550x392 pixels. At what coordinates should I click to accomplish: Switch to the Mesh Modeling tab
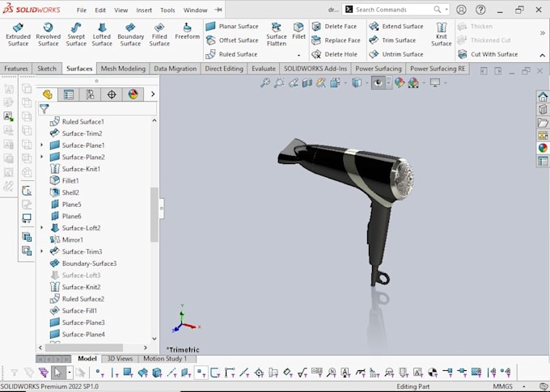(123, 69)
